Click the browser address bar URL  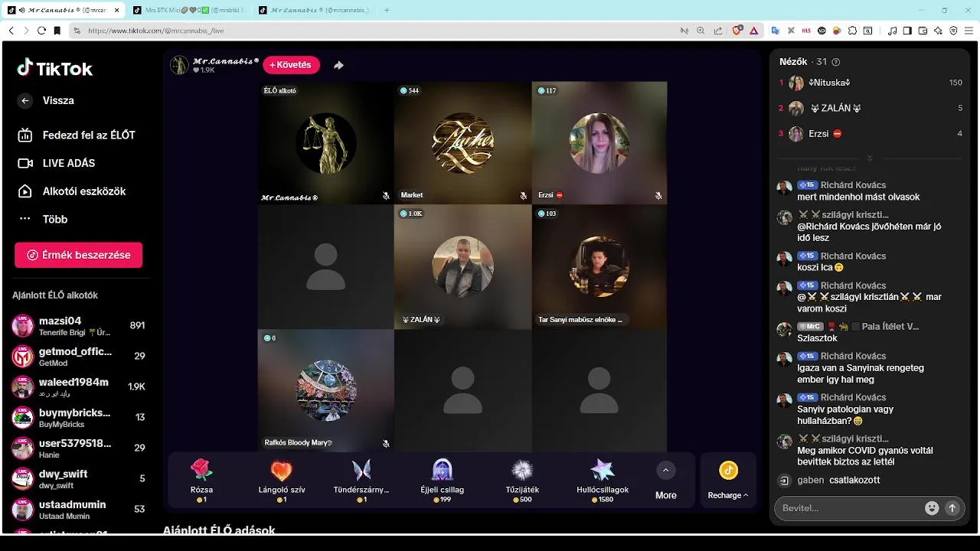pos(156,31)
